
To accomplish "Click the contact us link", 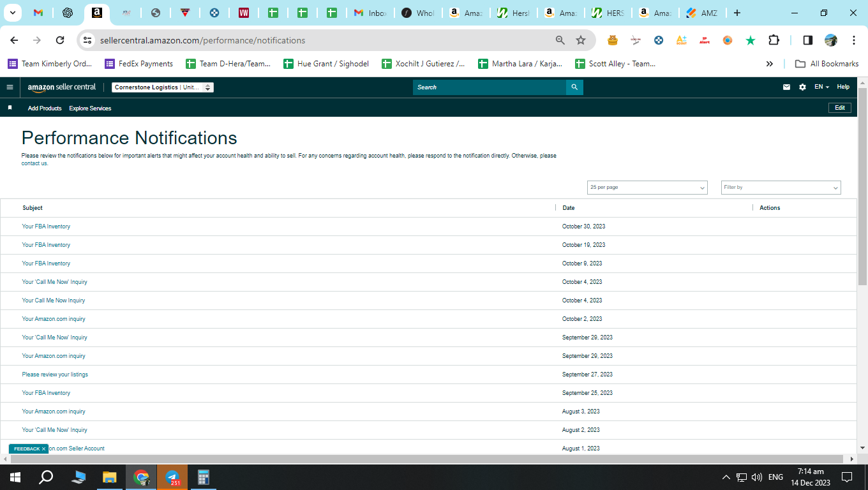I will coord(34,163).
